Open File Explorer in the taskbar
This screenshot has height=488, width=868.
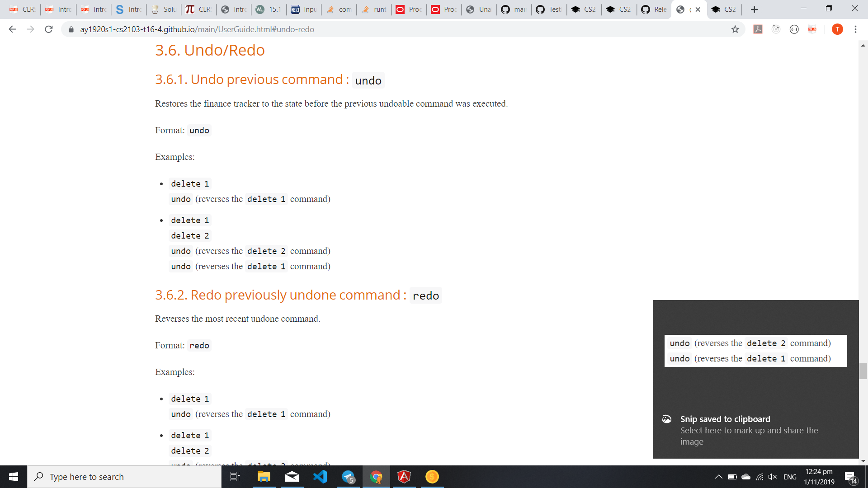(x=264, y=477)
